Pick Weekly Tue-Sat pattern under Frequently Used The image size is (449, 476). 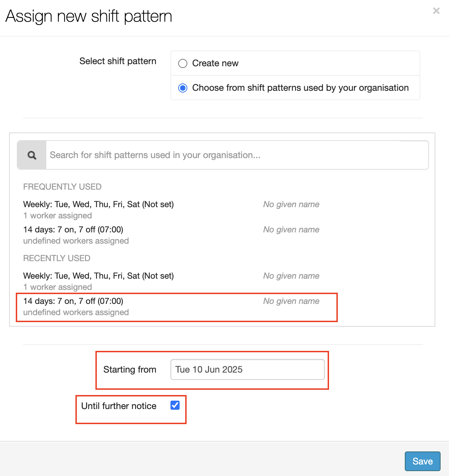point(99,204)
